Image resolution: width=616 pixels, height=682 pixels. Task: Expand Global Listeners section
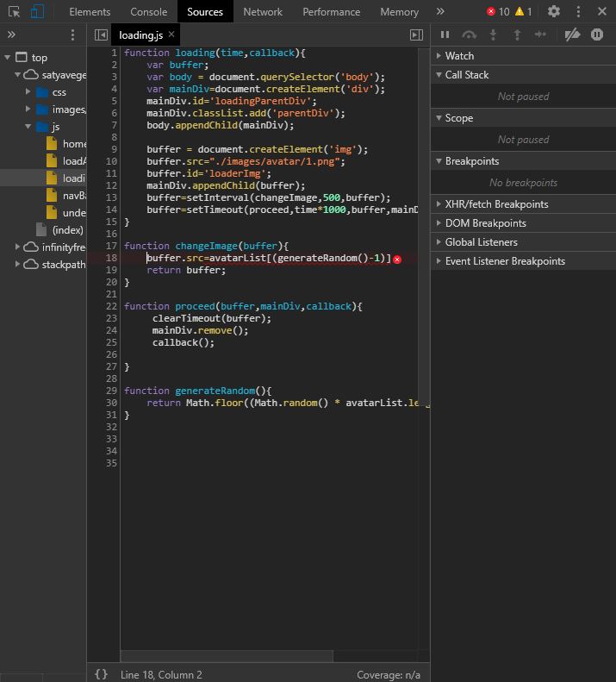(x=523, y=241)
